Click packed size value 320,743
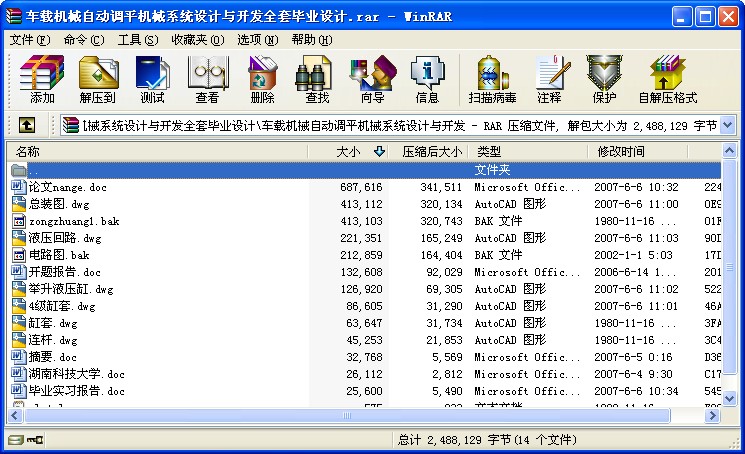This screenshot has width=745, height=454. pyautogui.click(x=441, y=221)
